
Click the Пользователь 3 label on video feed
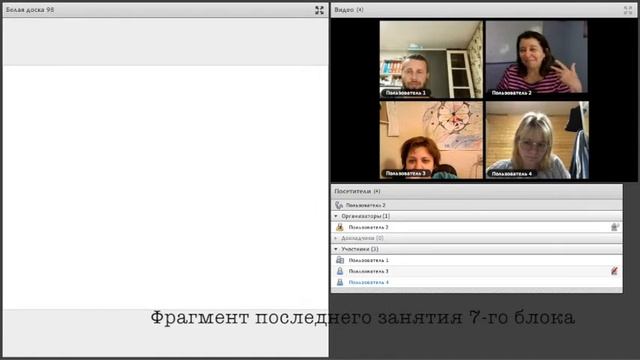(x=405, y=173)
